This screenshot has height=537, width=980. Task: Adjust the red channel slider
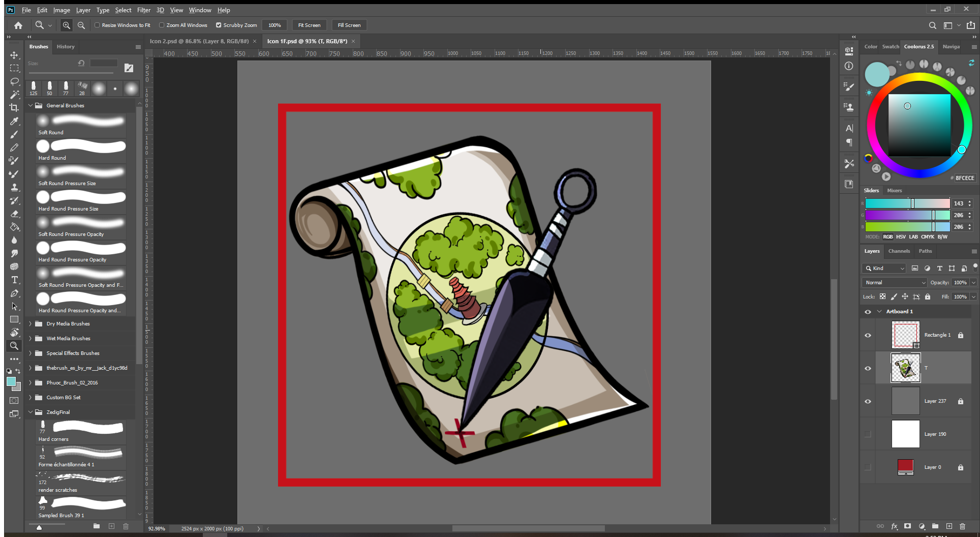click(x=907, y=203)
